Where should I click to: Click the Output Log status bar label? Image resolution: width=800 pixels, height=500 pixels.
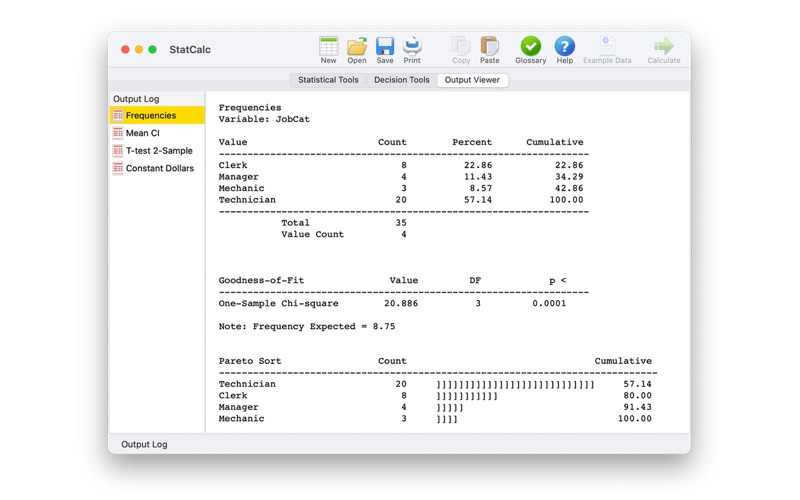click(x=144, y=444)
